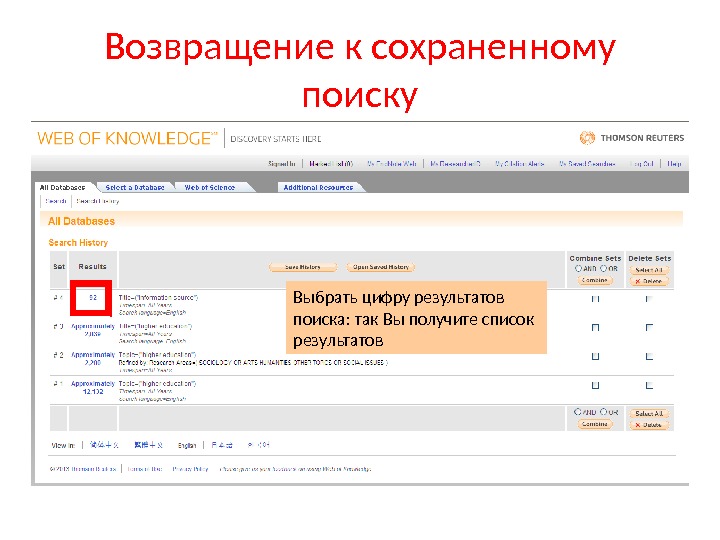Click the upper Combine button

pyautogui.click(x=595, y=280)
